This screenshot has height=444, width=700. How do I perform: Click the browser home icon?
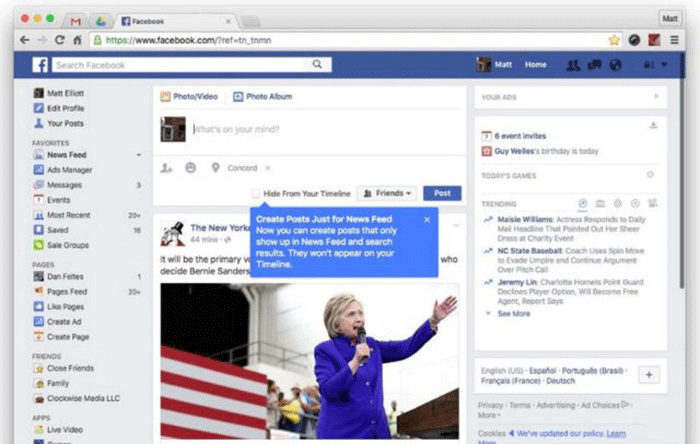[x=77, y=40]
